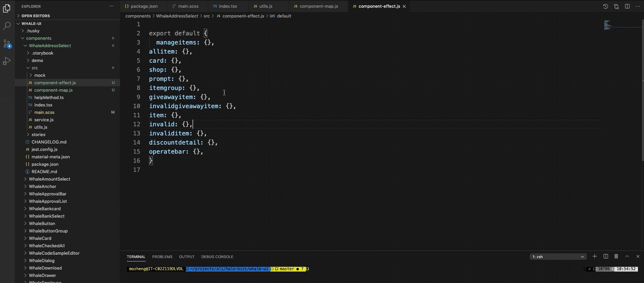Split the editor to the right
The height and width of the screenshot is (283, 644).
[x=627, y=6]
